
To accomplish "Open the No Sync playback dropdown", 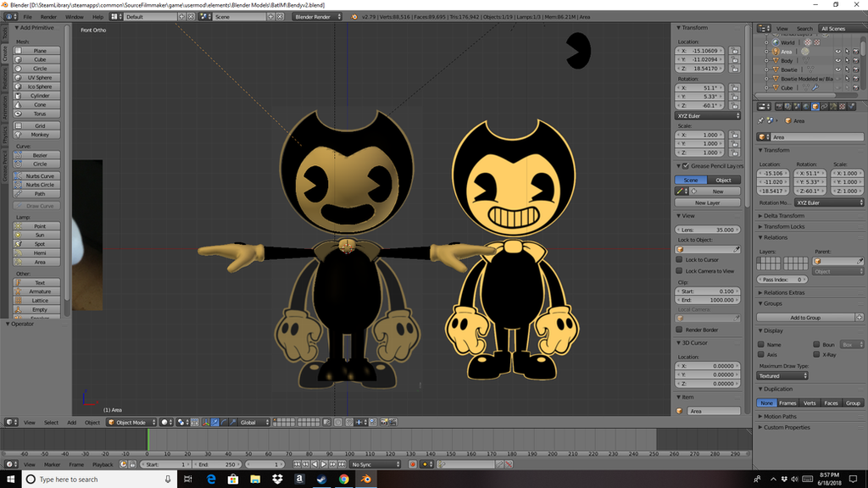I will [376, 464].
